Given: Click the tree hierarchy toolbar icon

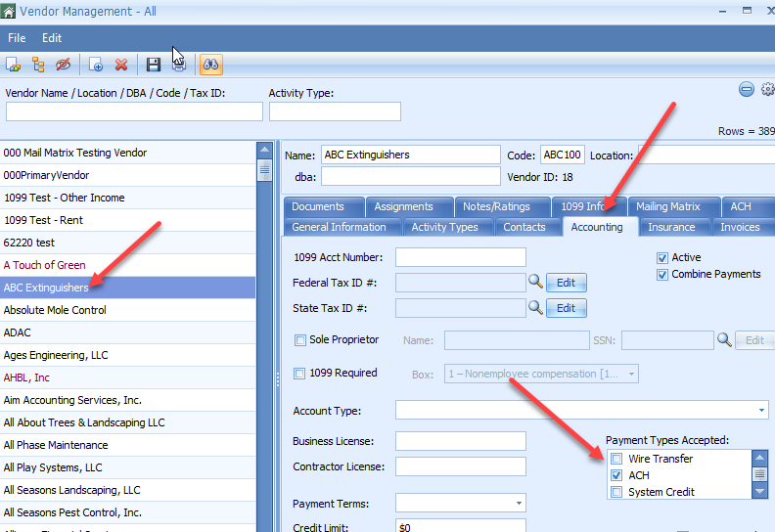Looking at the screenshot, I should click(x=38, y=65).
